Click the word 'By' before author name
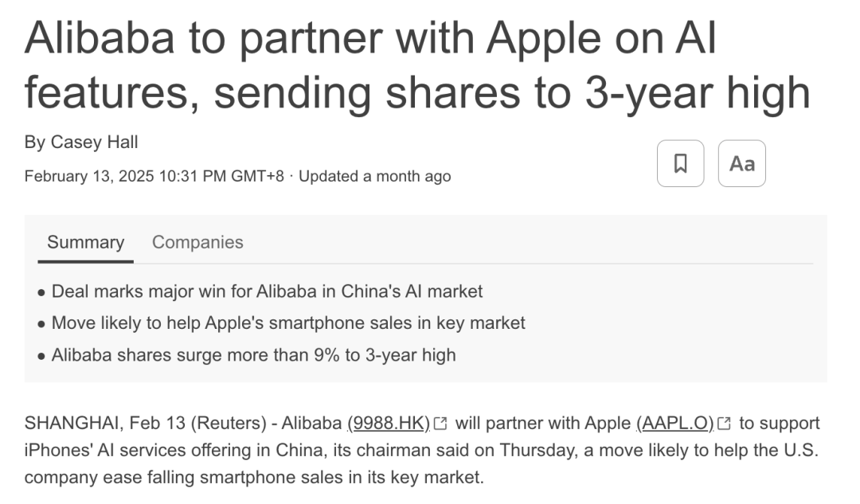Image resolution: width=860 pixels, height=504 pixels. 34,142
